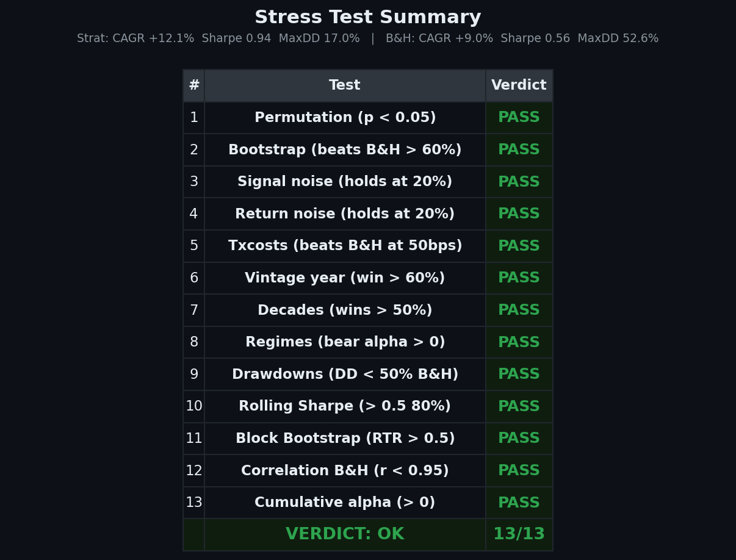
Task: Select the Permutation (p < 0.05) row
Action: tap(345, 118)
